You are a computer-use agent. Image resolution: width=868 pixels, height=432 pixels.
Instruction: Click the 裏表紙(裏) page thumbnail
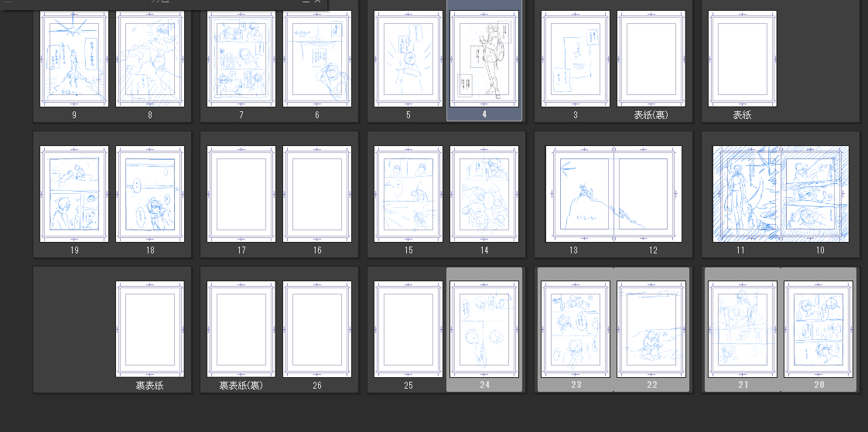[x=241, y=328]
